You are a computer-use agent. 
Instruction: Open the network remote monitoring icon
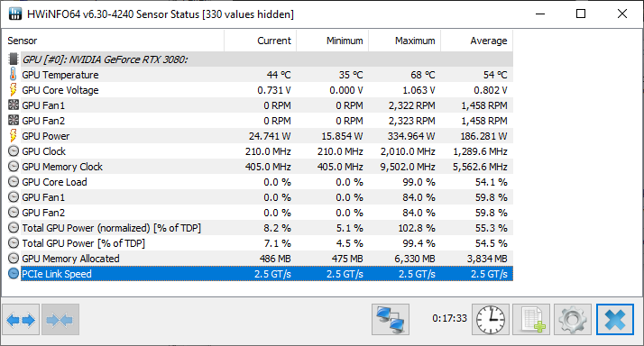click(x=391, y=319)
